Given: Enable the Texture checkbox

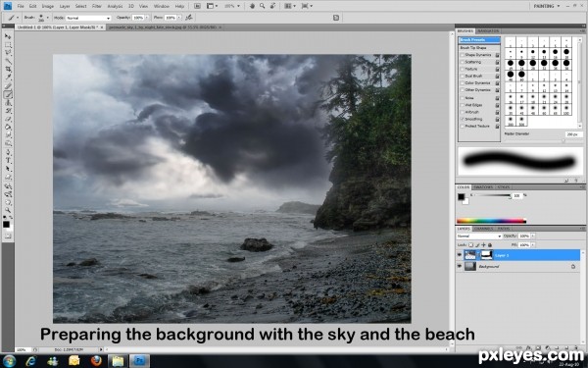Looking at the screenshot, I should 463,69.
